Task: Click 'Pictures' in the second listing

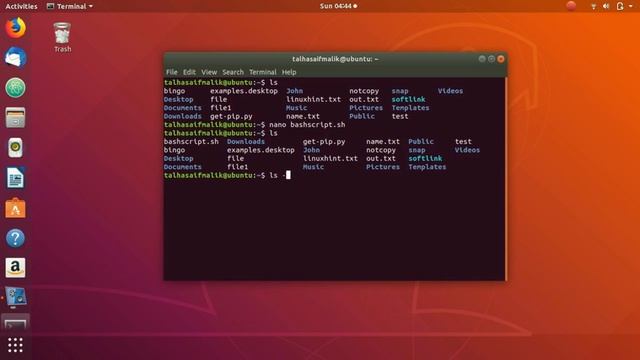Action: tap(383, 167)
